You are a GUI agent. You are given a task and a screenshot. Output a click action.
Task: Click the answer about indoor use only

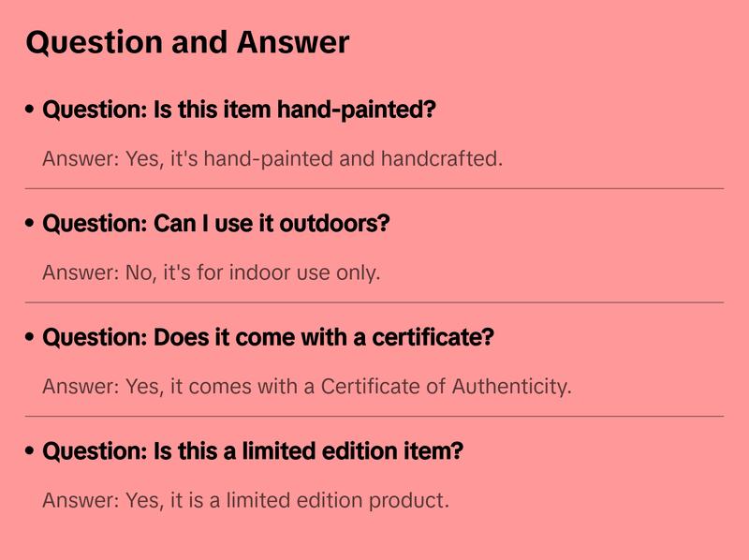point(212,273)
